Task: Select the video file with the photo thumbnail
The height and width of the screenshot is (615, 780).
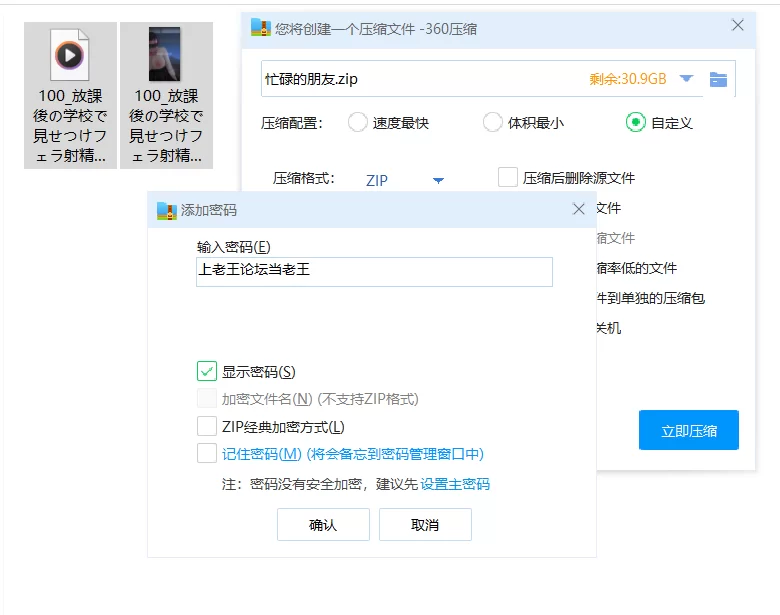Action: click(x=166, y=95)
